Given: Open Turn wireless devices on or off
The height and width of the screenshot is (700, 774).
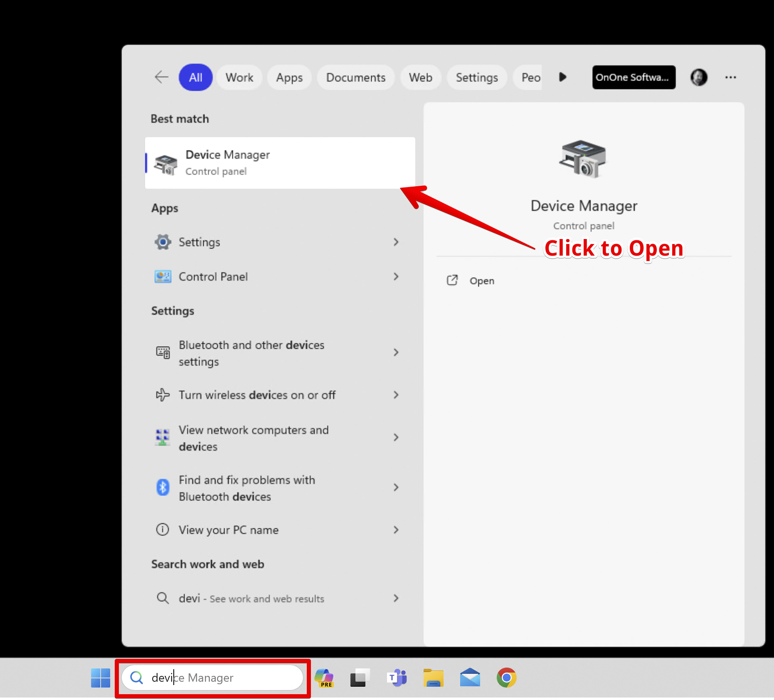Looking at the screenshot, I should [x=276, y=395].
